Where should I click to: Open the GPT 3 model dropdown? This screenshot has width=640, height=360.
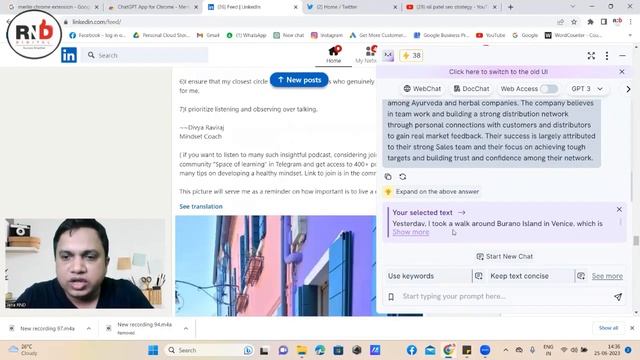[587, 89]
